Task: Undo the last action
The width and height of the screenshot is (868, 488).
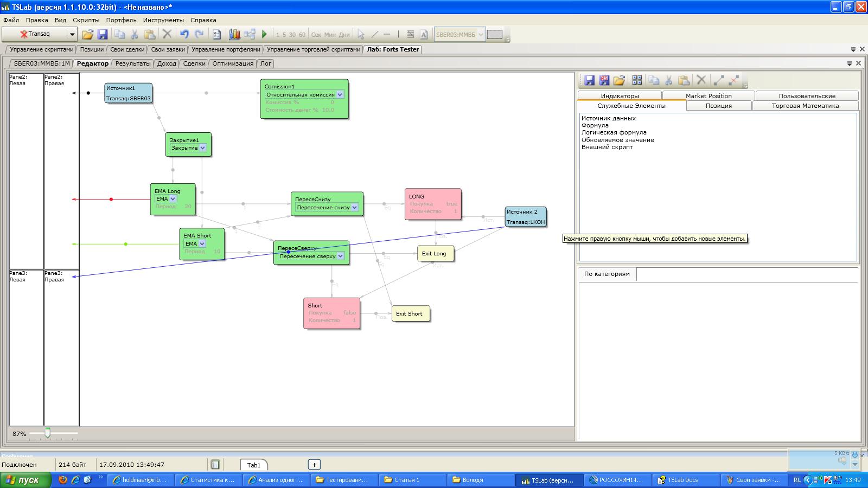Action: [184, 34]
